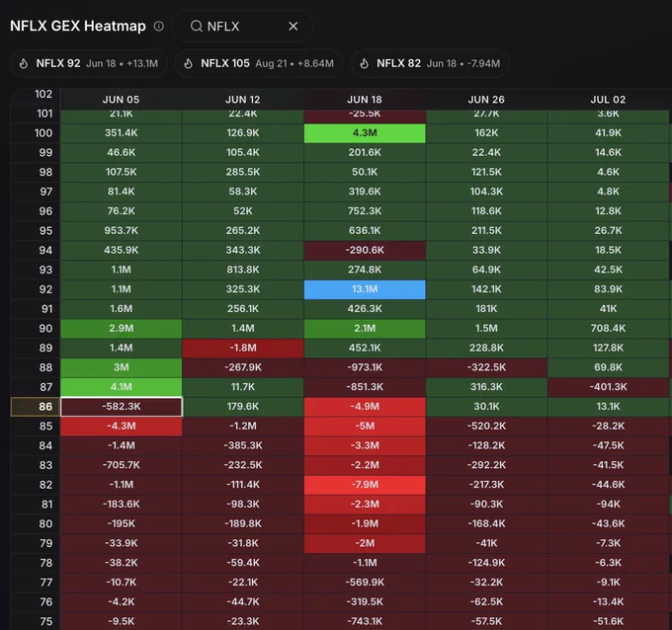Image resolution: width=672 pixels, height=630 pixels.
Task: Click the -520.2K cell at strike 85
Action: [486, 426]
